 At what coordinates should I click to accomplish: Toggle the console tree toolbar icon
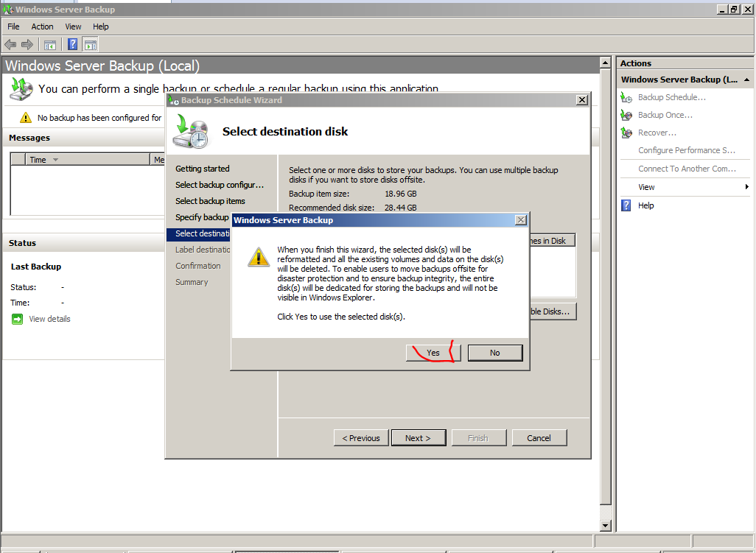coord(50,45)
